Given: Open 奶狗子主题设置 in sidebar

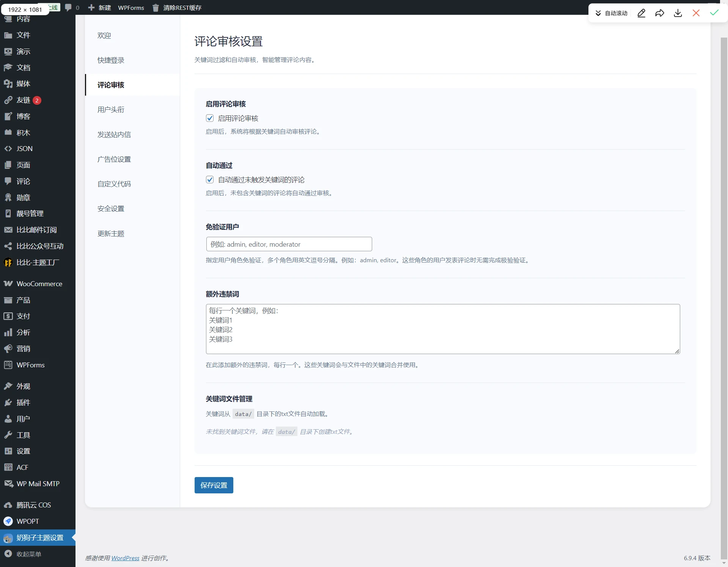Looking at the screenshot, I should tap(38, 538).
